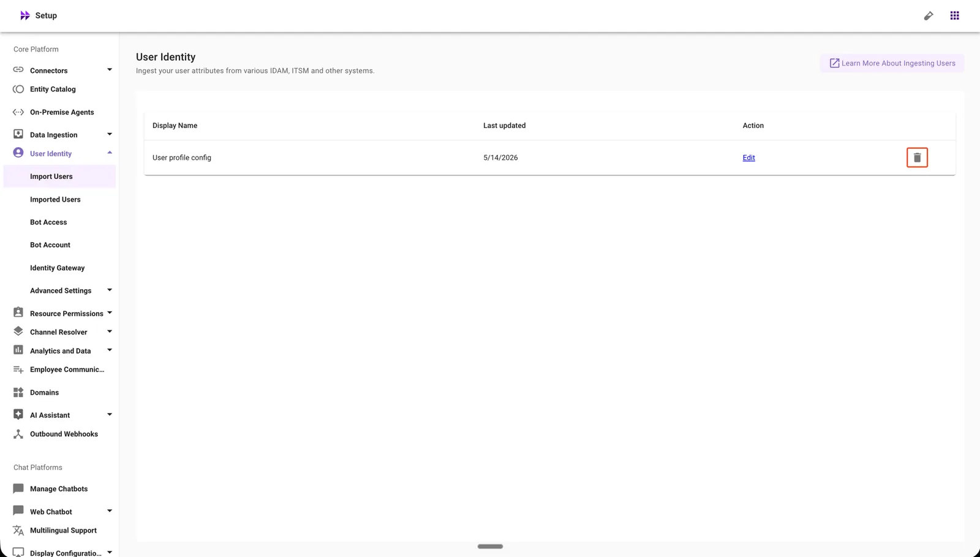Open Bot Access page
This screenshot has height=557, width=980.
click(48, 222)
